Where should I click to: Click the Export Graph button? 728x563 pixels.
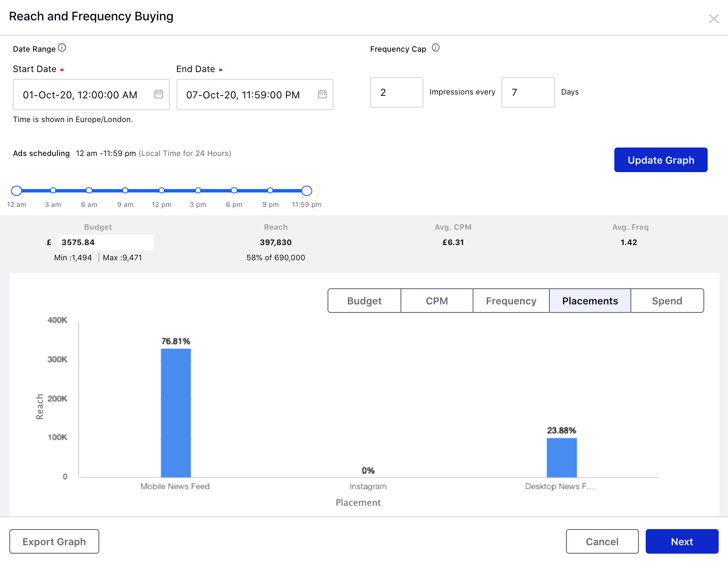point(54,541)
